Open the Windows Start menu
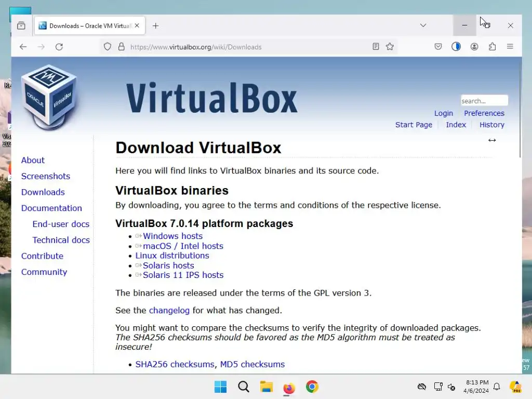Viewport: 532px width, 399px height. coord(220,387)
